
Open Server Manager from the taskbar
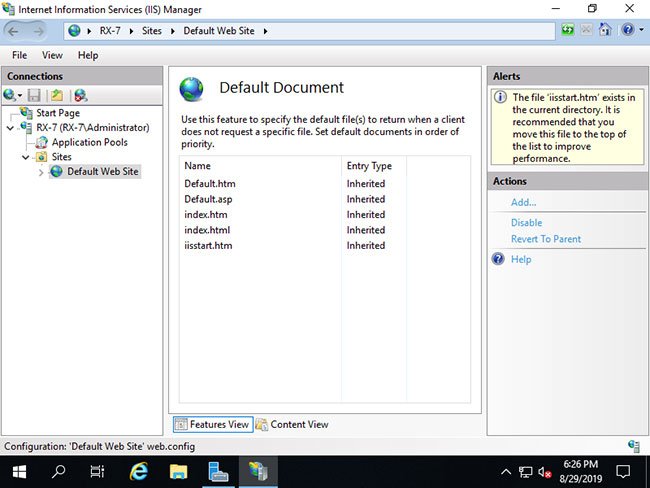[218, 472]
